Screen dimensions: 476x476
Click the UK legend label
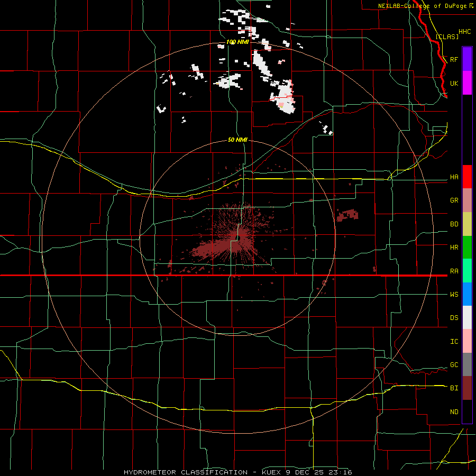coord(454,84)
